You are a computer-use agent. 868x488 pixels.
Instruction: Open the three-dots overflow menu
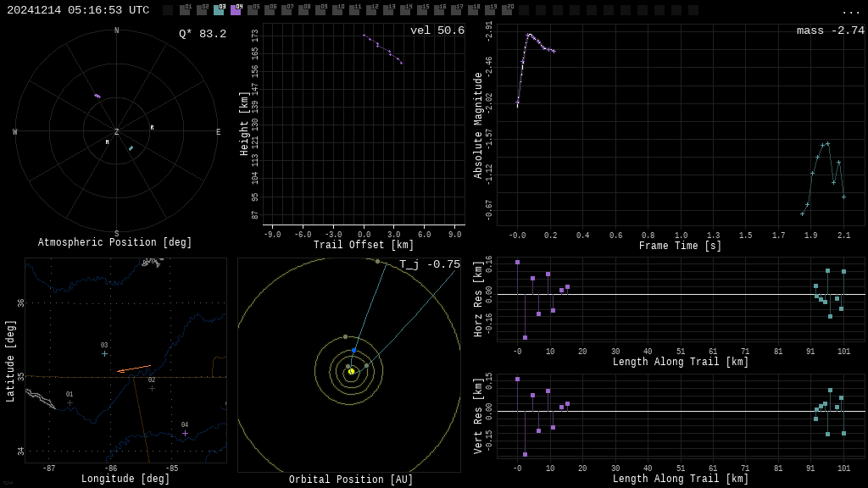850,11
